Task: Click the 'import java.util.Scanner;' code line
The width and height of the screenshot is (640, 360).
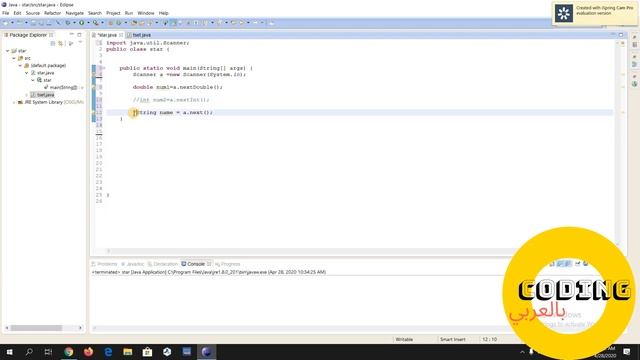Action: pyautogui.click(x=148, y=43)
